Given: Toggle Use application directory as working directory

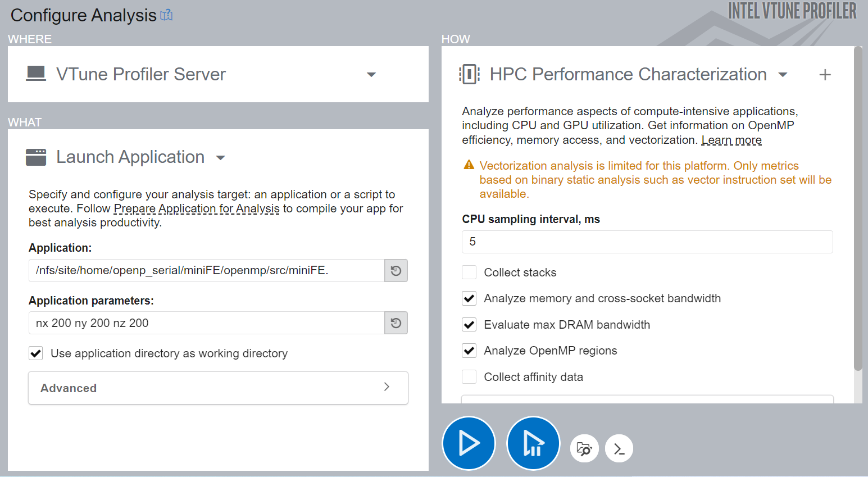Looking at the screenshot, I should point(36,353).
